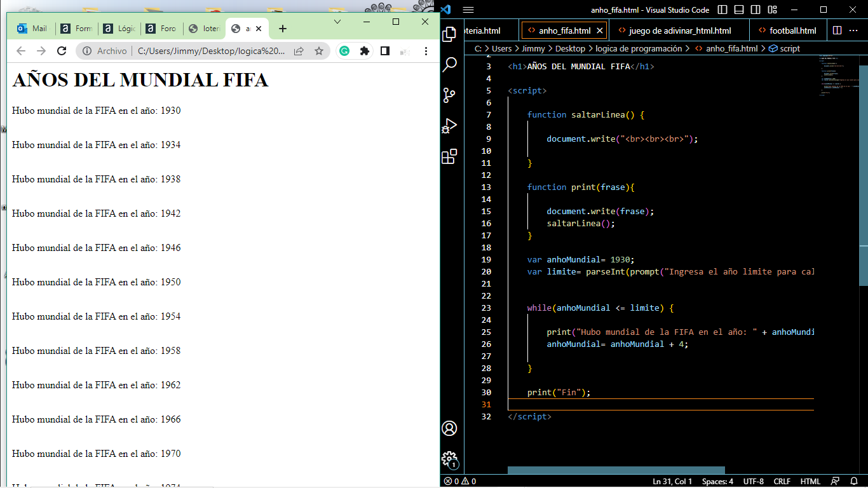
Task: Switch to the football.html editor tab
Action: click(788, 30)
